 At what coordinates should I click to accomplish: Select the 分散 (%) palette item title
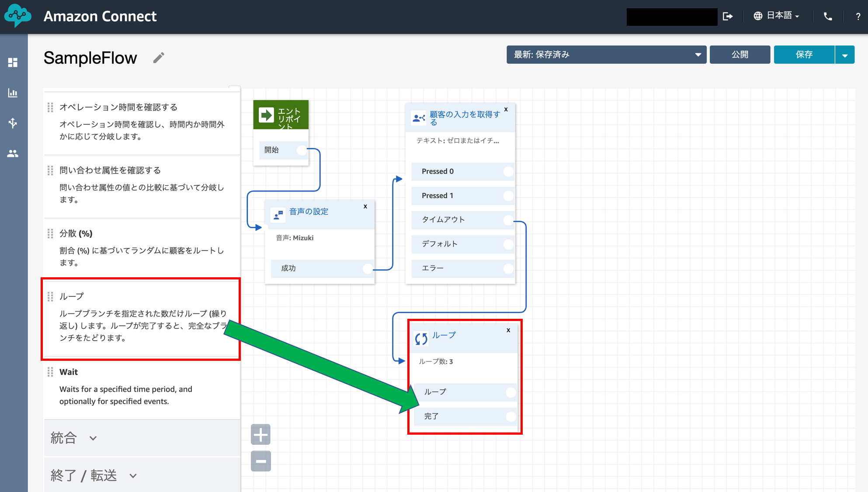pos(76,234)
